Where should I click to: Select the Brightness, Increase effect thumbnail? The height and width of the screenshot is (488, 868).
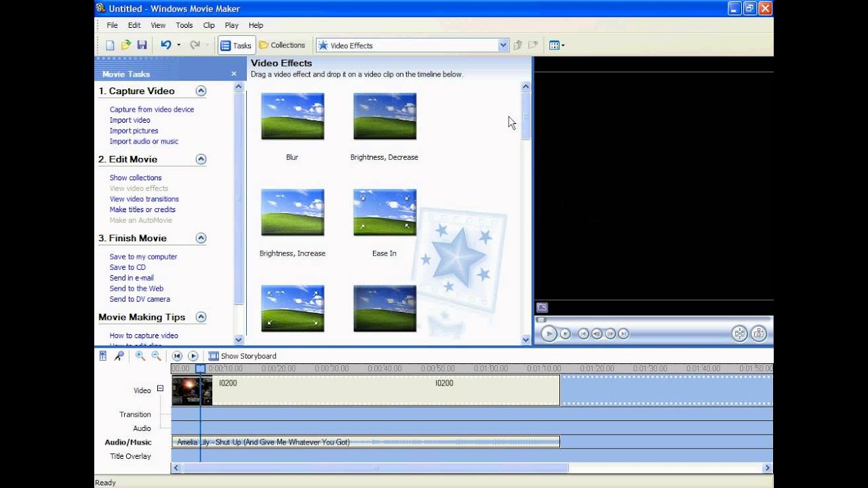pos(292,213)
